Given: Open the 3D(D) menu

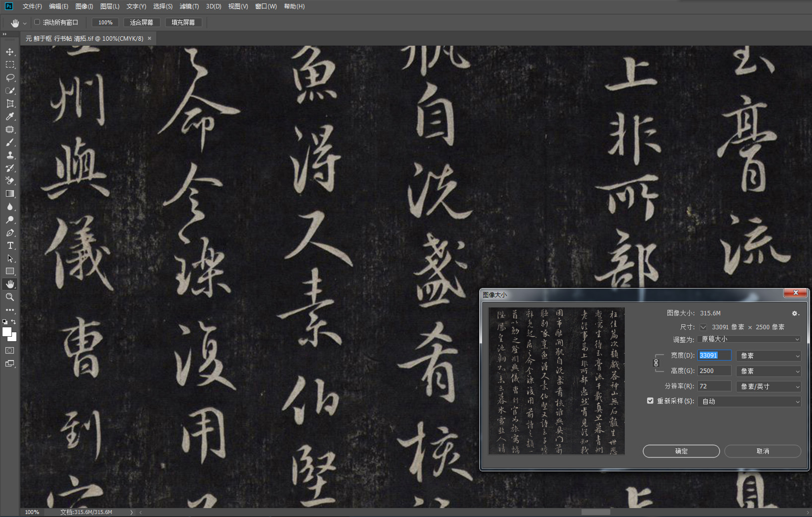Looking at the screenshot, I should coord(214,6).
